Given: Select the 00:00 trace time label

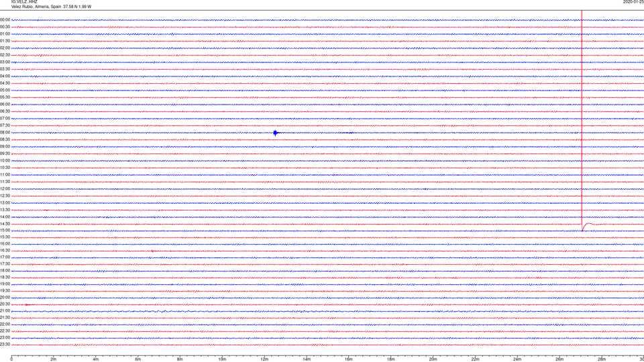Looking at the screenshot, I should pyautogui.click(x=5, y=19).
